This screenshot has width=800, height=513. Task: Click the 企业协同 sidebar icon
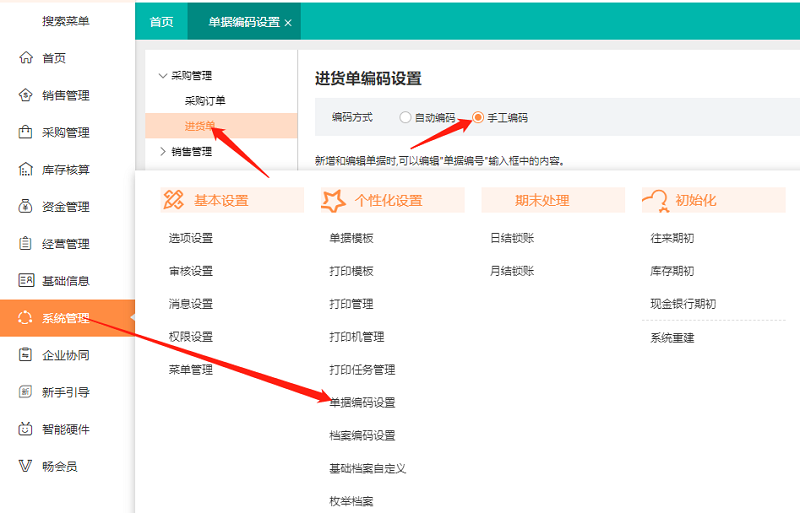[x=26, y=355]
